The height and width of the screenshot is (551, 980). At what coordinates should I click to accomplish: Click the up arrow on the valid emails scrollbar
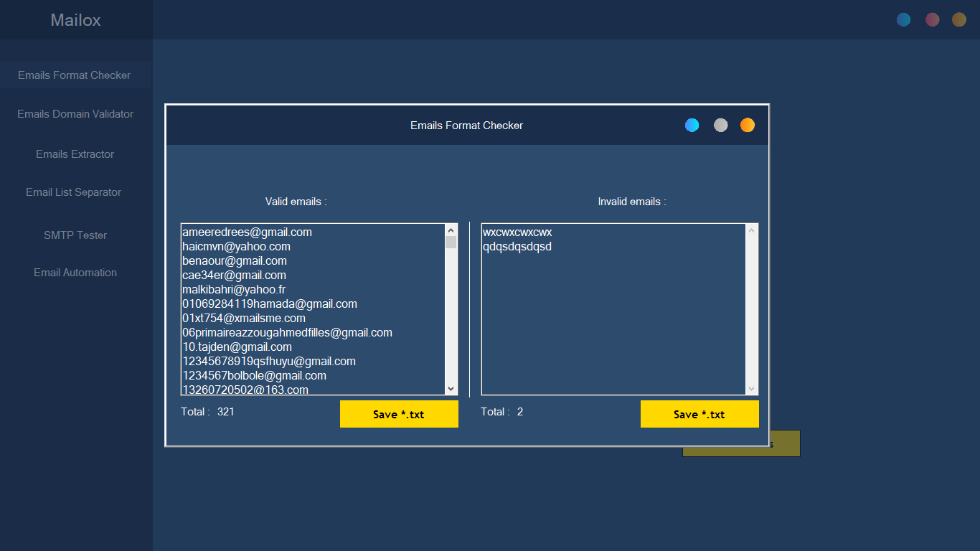coord(451,229)
